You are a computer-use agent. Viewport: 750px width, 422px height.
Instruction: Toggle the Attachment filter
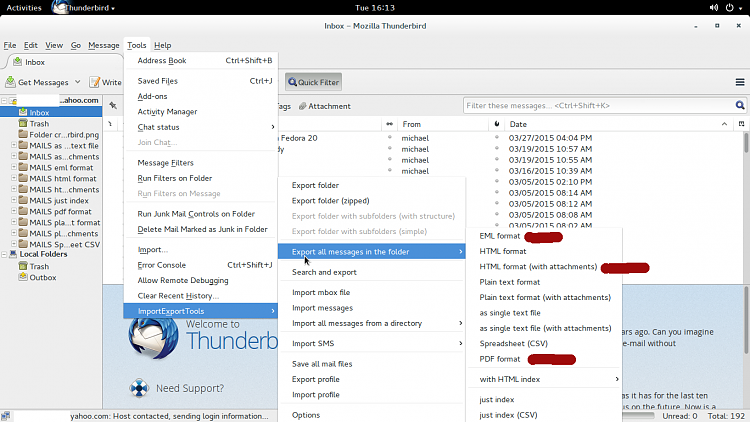pyautogui.click(x=325, y=106)
